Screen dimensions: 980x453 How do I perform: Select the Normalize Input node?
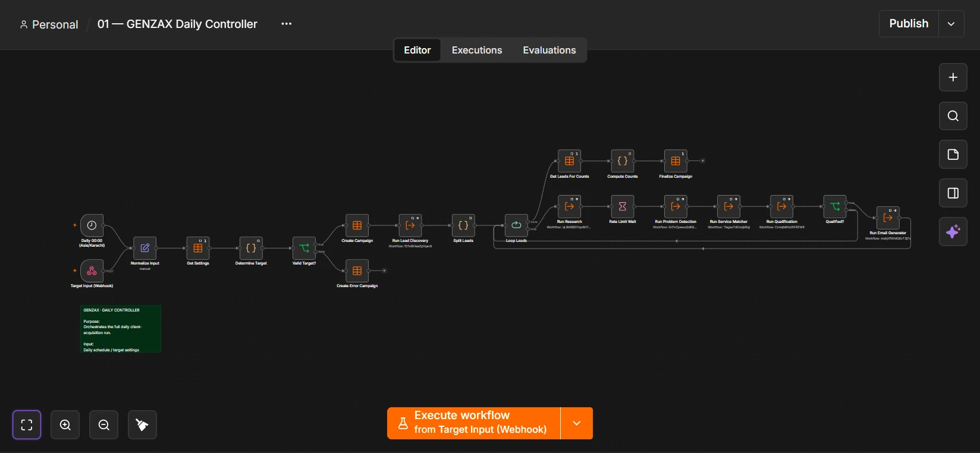click(x=145, y=248)
